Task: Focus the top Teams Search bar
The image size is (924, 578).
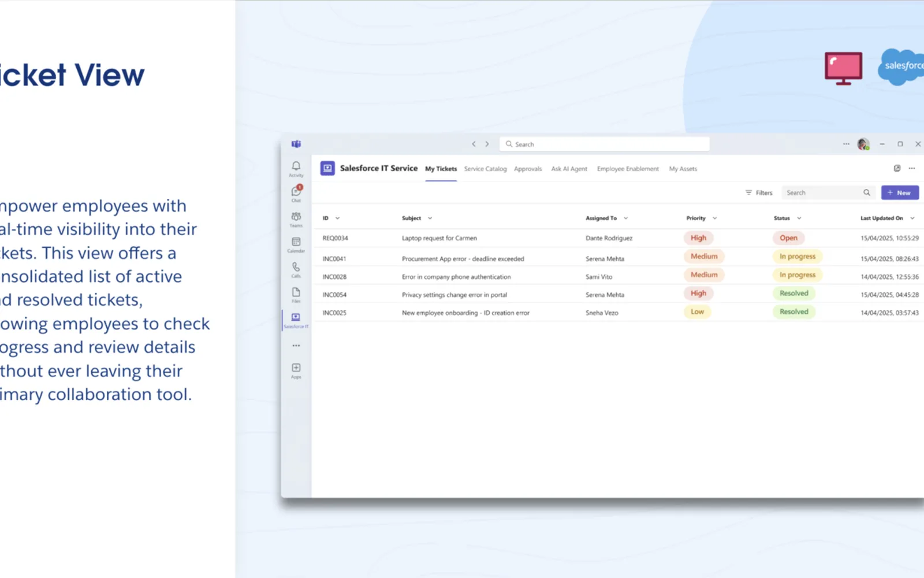Action: coord(605,144)
